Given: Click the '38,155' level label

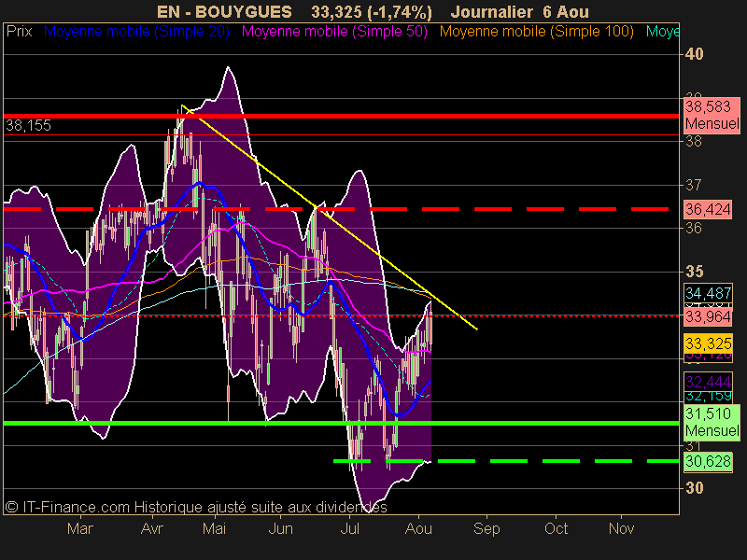Looking at the screenshot, I should tap(28, 126).
